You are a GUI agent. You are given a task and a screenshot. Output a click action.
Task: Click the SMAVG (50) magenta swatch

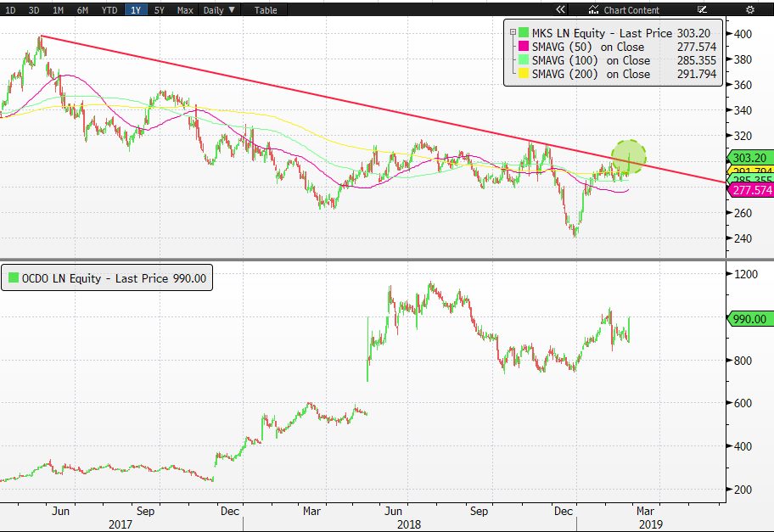point(524,47)
